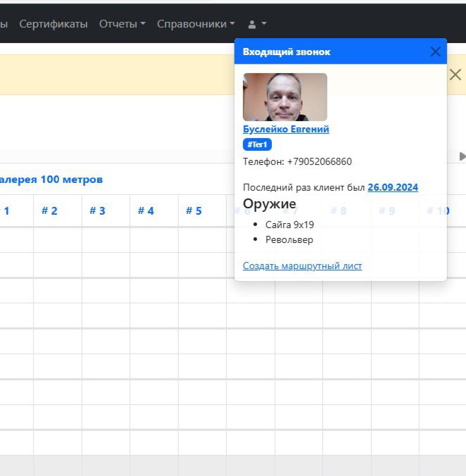Screen dimensions: 466x476
Task: Open the Галерея 100 метров heading link
Action: pyautogui.click(x=51, y=179)
